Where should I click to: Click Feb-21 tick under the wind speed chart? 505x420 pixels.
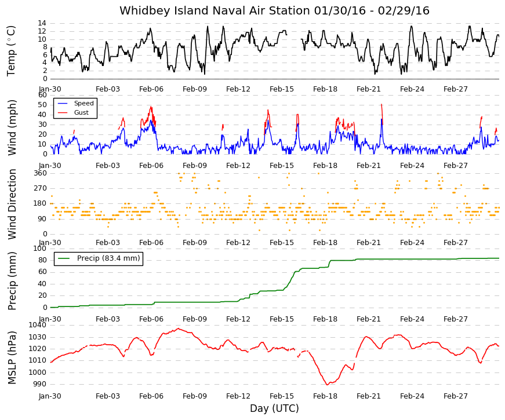(x=368, y=166)
